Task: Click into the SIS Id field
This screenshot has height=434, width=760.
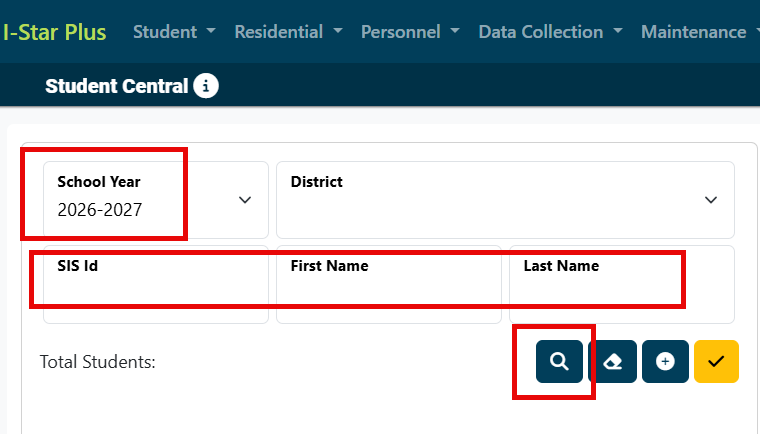Action: coord(156,285)
